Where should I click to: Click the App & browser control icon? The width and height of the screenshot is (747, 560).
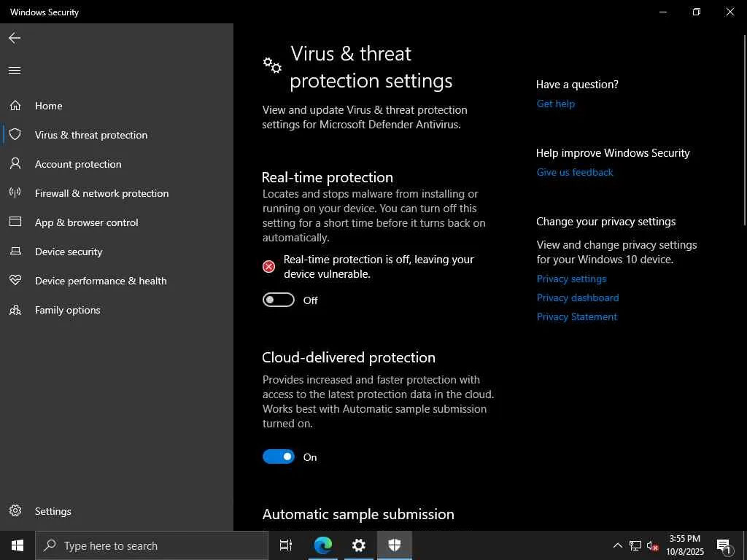[15, 222]
